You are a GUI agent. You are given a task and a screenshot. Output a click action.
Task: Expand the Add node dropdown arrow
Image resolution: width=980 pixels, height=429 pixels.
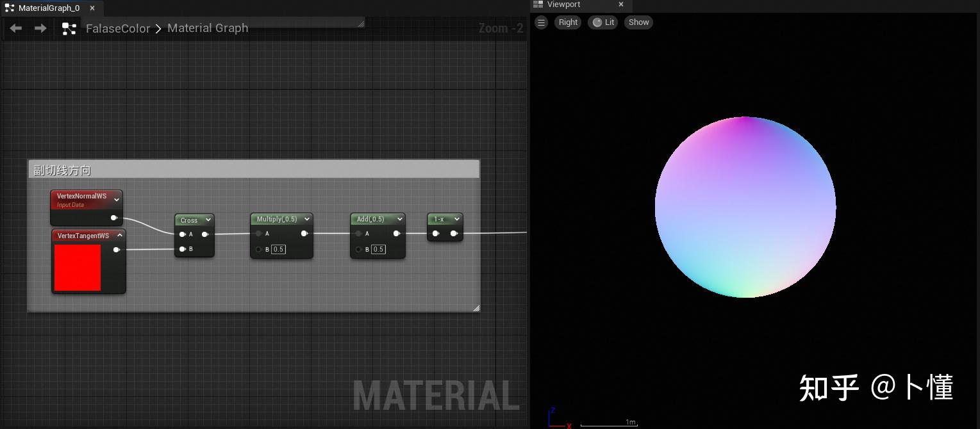[x=400, y=219]
